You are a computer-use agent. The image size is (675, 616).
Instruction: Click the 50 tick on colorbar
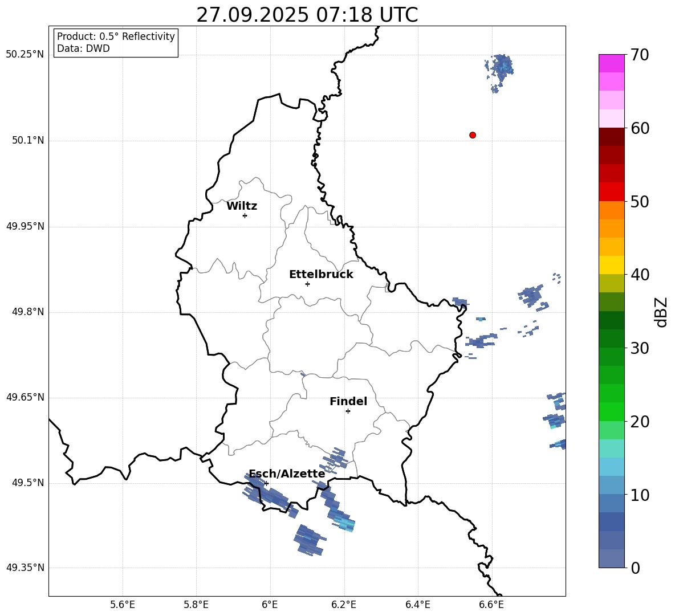[640, 201]
